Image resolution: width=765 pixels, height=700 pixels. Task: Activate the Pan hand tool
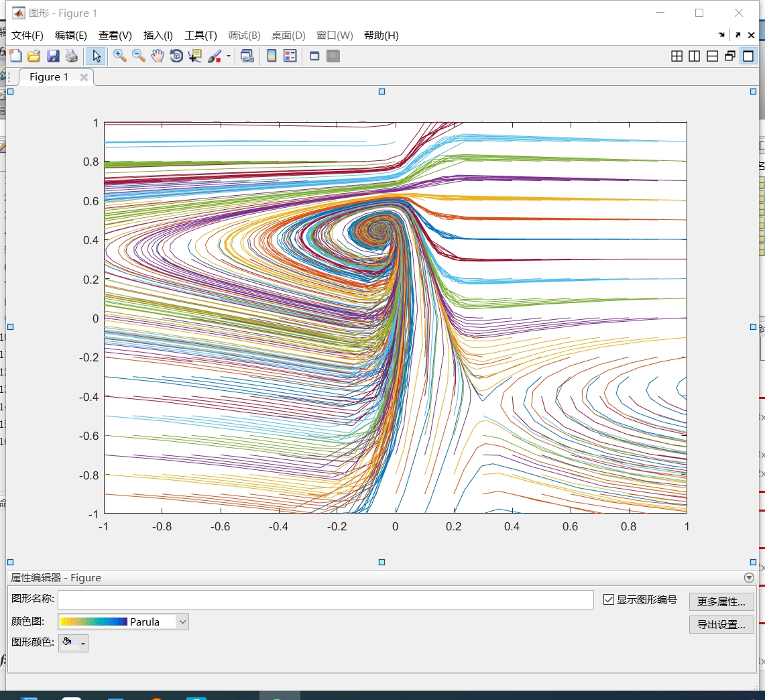(x=157, y=56)
